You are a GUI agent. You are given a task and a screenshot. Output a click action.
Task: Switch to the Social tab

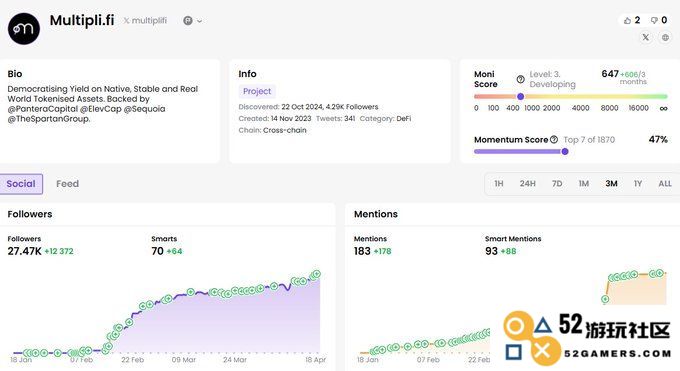click(21, 184)
